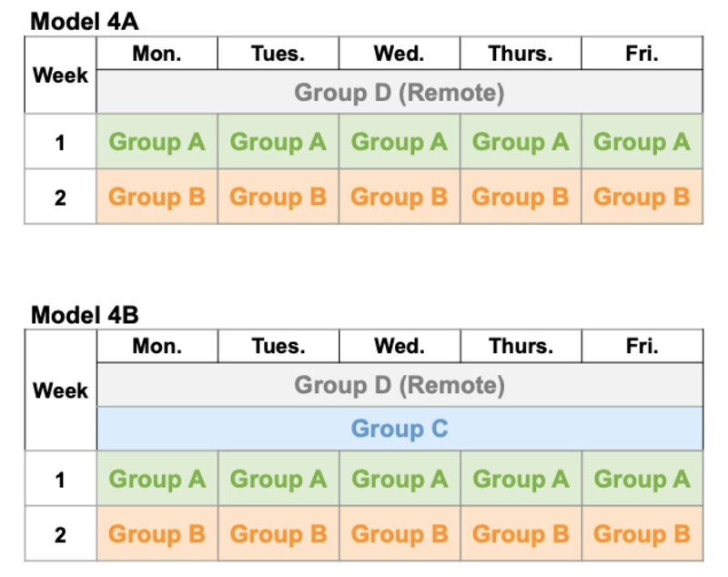Screen dimensions: 728x577
Task: Click Model 4B Wednesday Group B cell
Action: pyautogui.click(x=399, y=534)
